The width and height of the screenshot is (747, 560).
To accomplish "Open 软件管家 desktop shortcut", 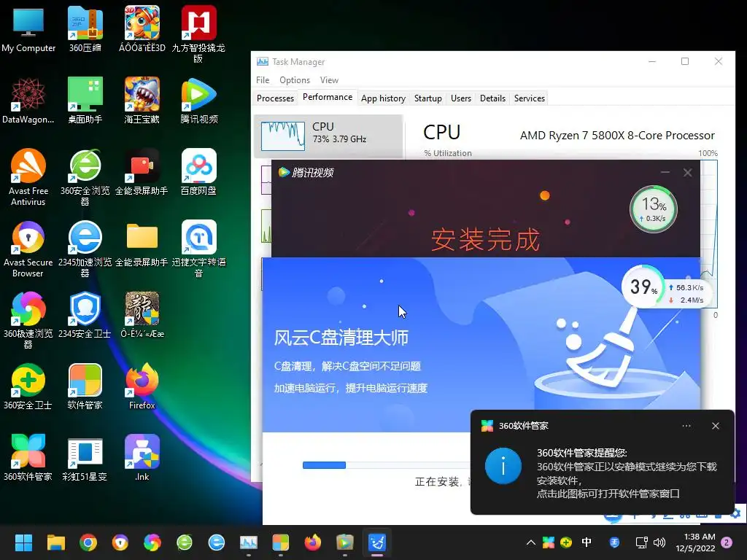I will click(x=85, y=386).
